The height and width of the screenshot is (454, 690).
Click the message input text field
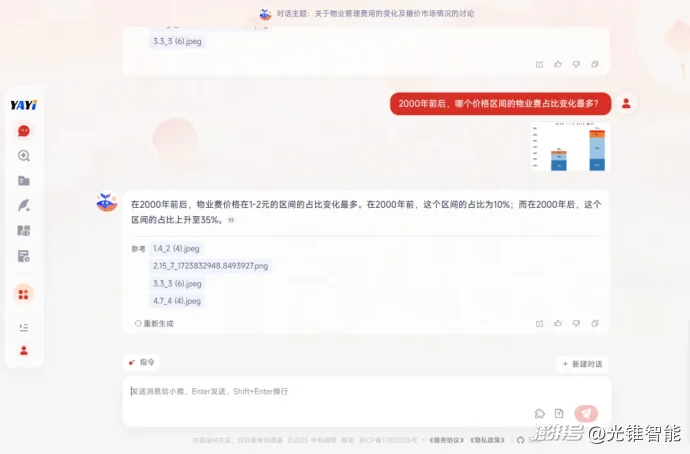point(330,391)
